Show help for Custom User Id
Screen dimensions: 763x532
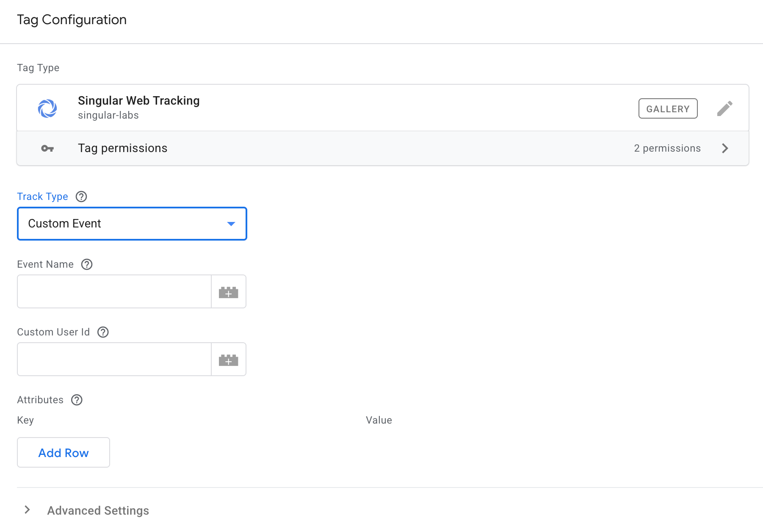[x=103, y=332]
